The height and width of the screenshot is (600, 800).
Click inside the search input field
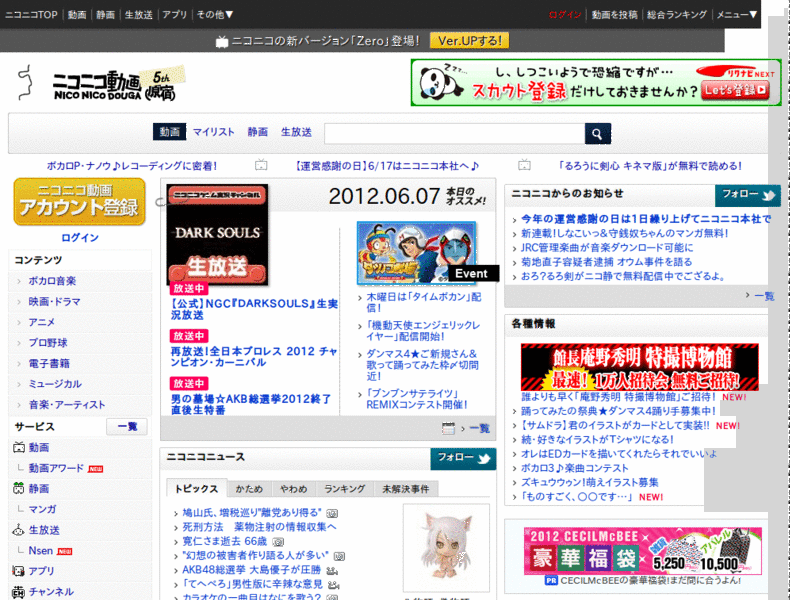pyautogui.click(x=455, y=134)
